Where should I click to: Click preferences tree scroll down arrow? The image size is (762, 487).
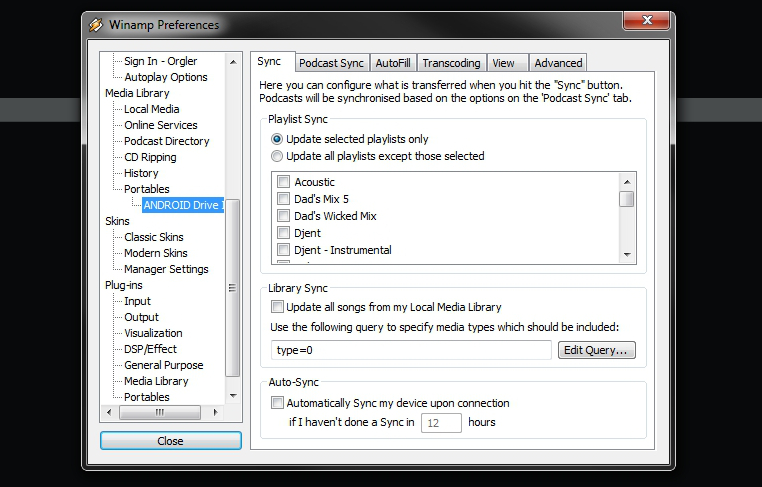(x=233, y=396)
